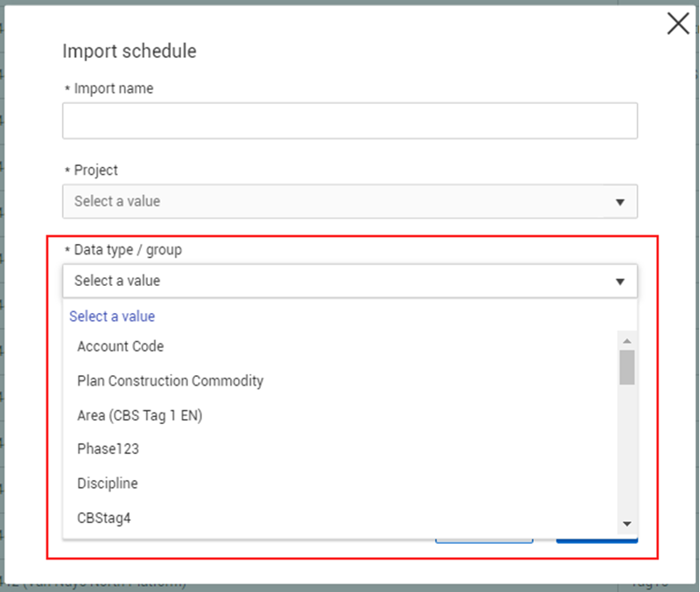Click the Import name text field
This screenshot has width=700, height=592.
(349, 121)
